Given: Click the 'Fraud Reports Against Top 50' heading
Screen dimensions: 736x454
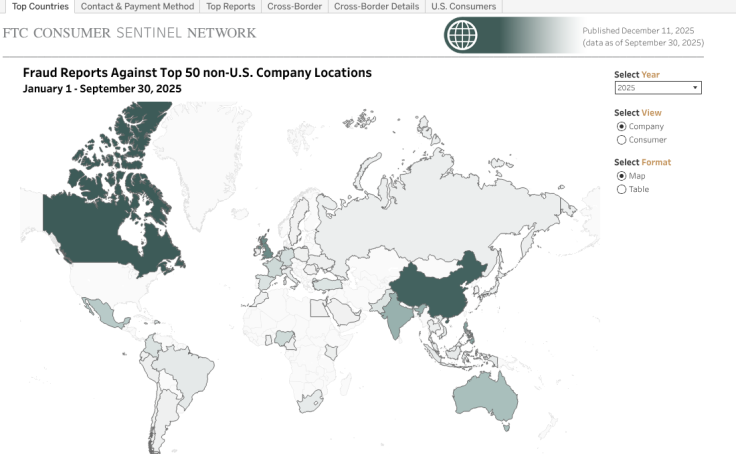Looking at the screenshot, I should tap(197, 73).
